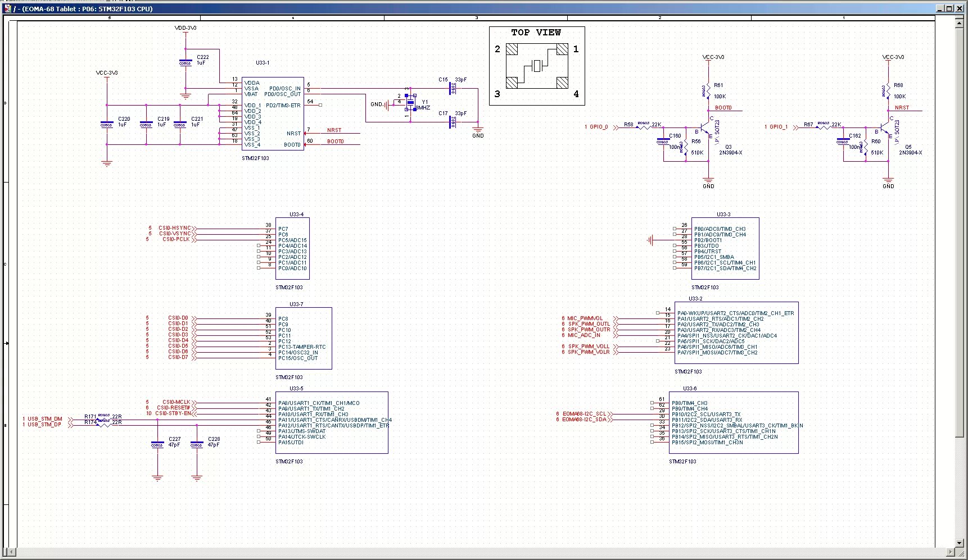This screenshot has width=968, height=560.
Task: Click the CSI0-VSYNC net label
Action: [175, 234]
